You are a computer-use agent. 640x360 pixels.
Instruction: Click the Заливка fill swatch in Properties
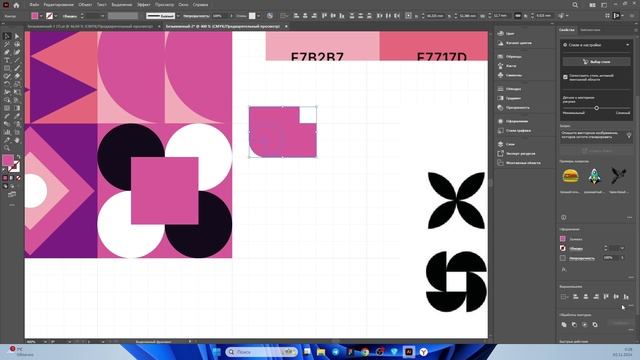point(563,239)
